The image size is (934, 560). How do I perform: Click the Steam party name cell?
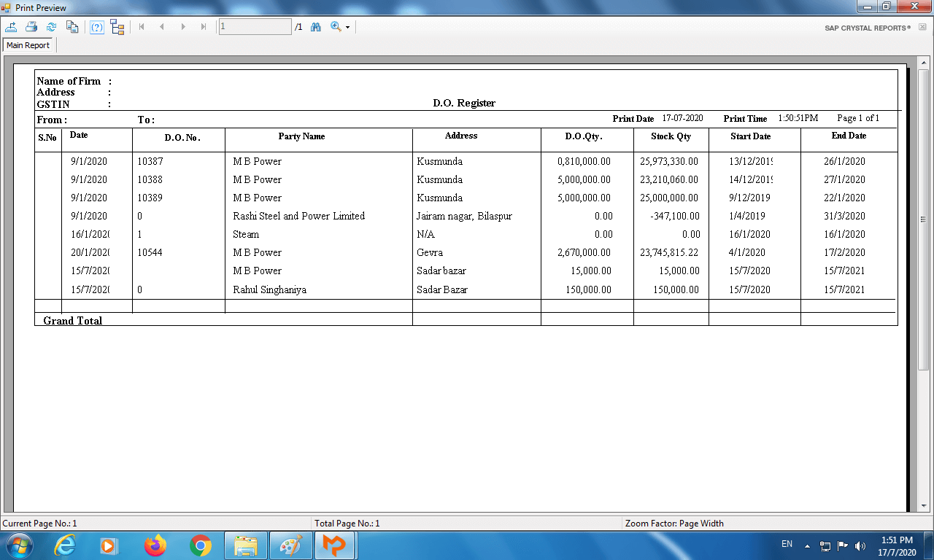tap(246, 234)
